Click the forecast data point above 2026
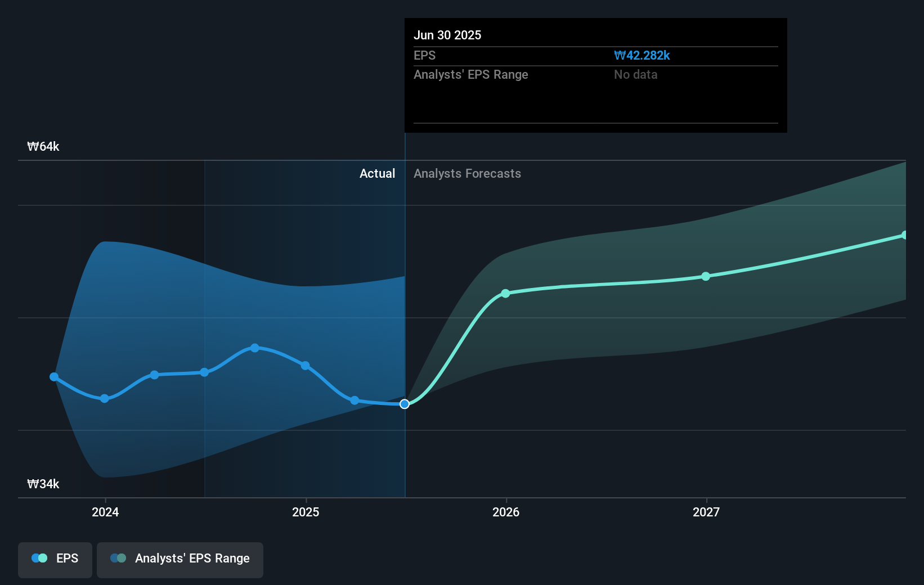The height and width of the screenshot is (585, 924). pyautogui.click(x=505, y=294)
